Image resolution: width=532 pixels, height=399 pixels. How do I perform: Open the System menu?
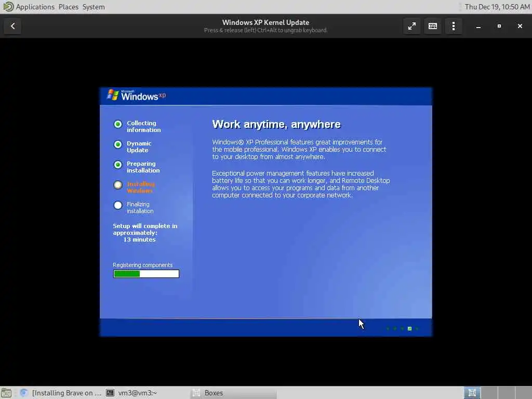point(94,7)
